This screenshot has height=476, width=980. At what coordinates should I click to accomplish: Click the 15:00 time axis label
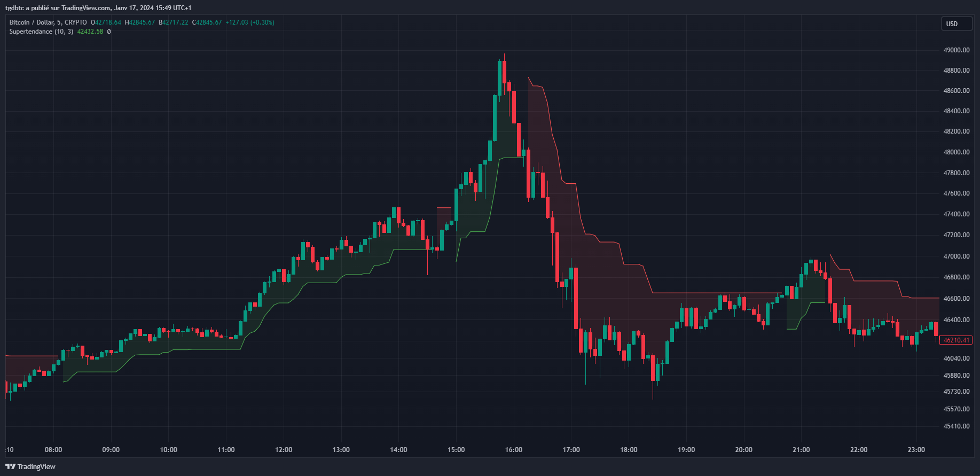point(456,450)
